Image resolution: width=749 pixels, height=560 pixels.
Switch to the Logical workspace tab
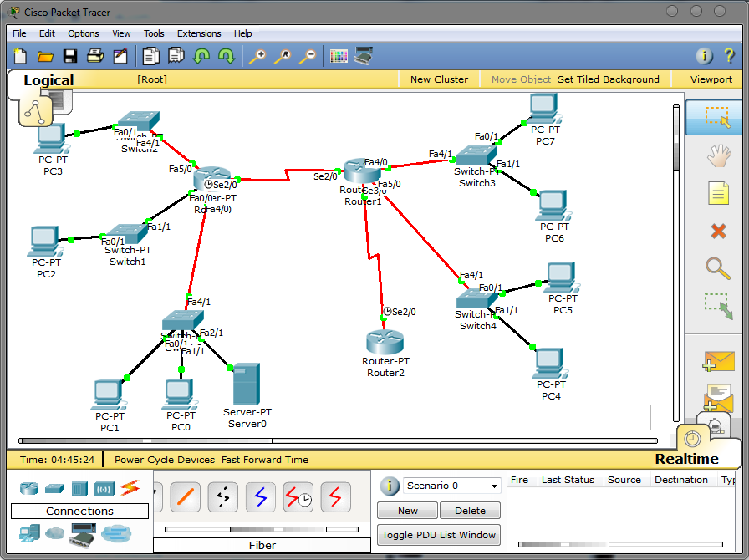coord(48,79)
